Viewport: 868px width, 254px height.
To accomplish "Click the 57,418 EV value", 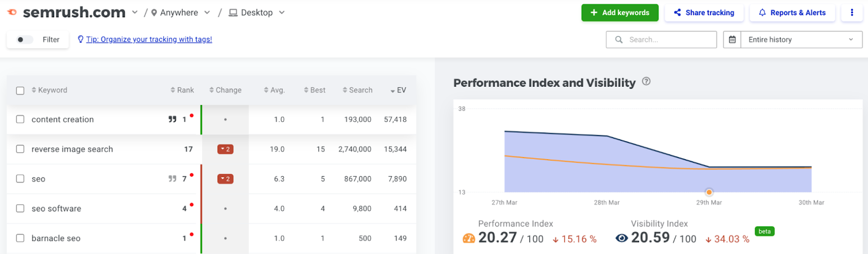I will pyautogui.click(x=395, y=119).
